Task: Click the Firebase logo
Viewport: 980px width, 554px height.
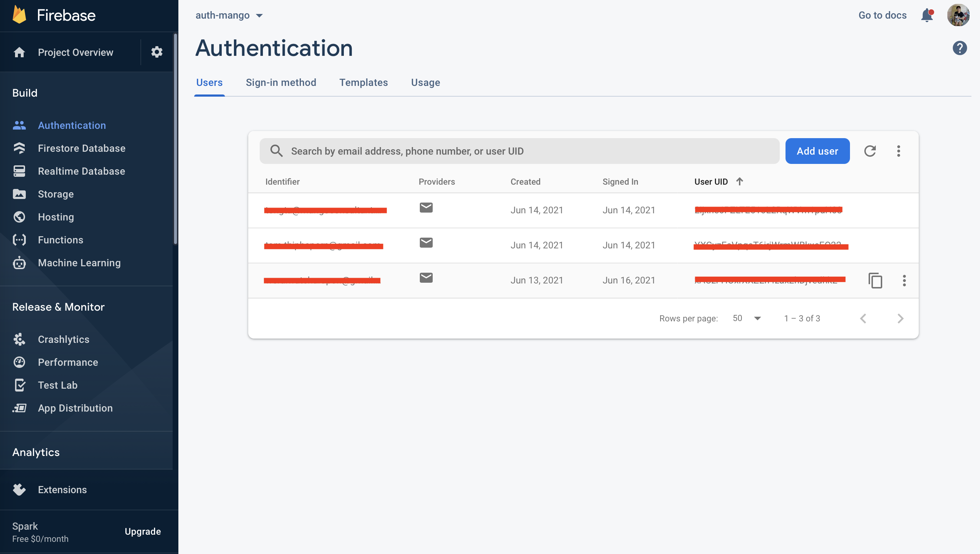Action: coord(19,15)
